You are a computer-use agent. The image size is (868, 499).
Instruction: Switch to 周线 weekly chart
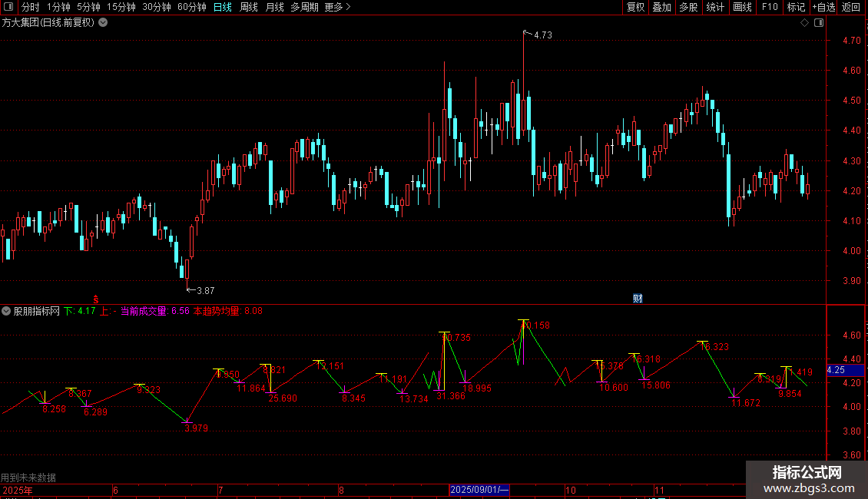click(249, 7)
